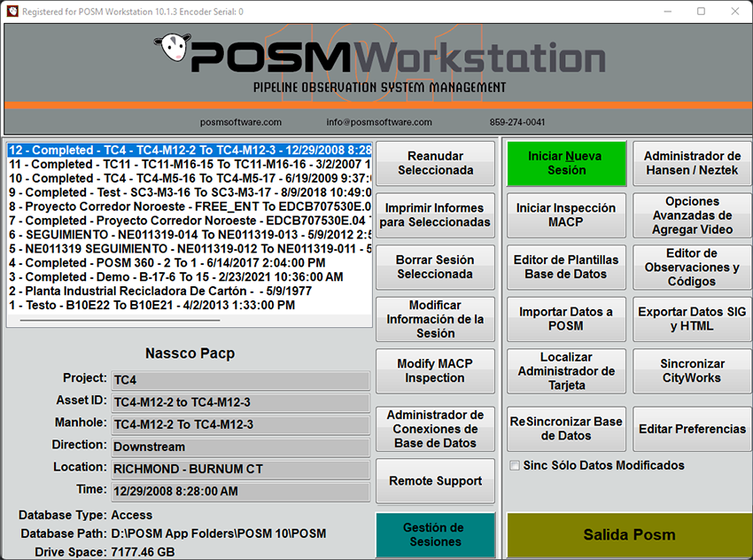This screenshot has width=753, height=560.
Task: Click Exportar Datos SIG y HTML
Action: [692, 319]
